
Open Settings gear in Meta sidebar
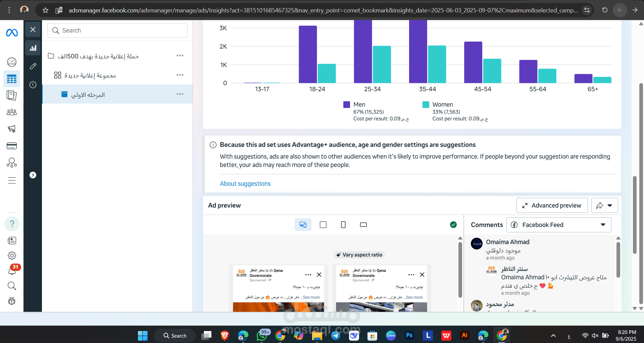pos(12,255)
